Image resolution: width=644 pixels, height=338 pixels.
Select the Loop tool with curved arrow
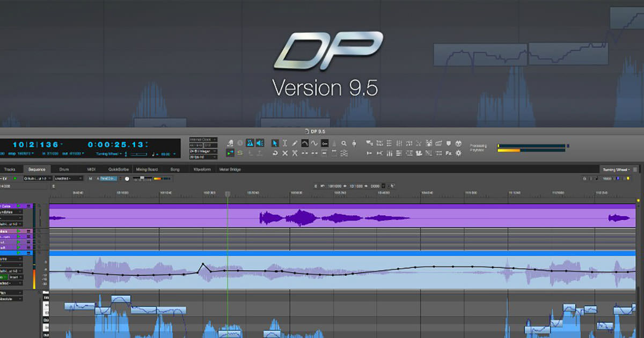275,153
